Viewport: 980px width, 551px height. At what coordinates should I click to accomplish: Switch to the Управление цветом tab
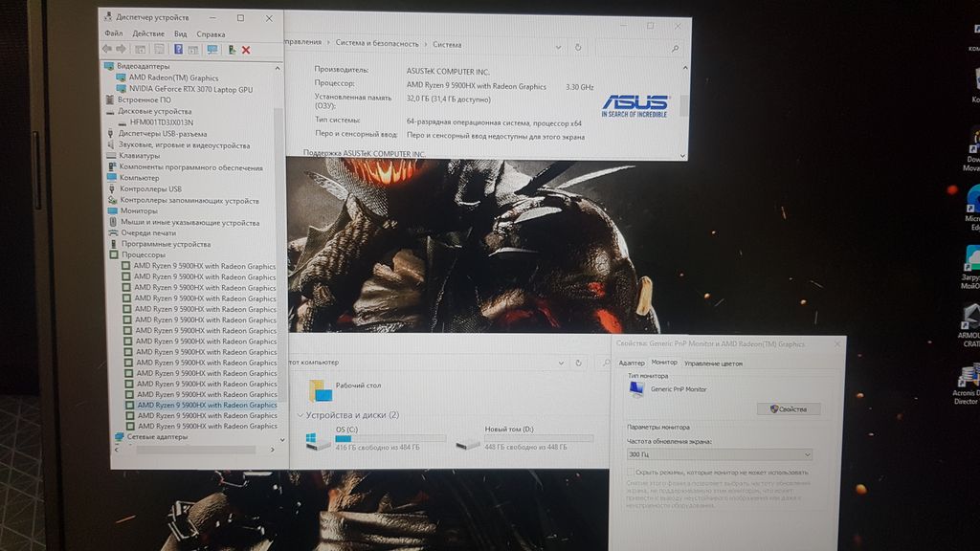tap(712, 363)
